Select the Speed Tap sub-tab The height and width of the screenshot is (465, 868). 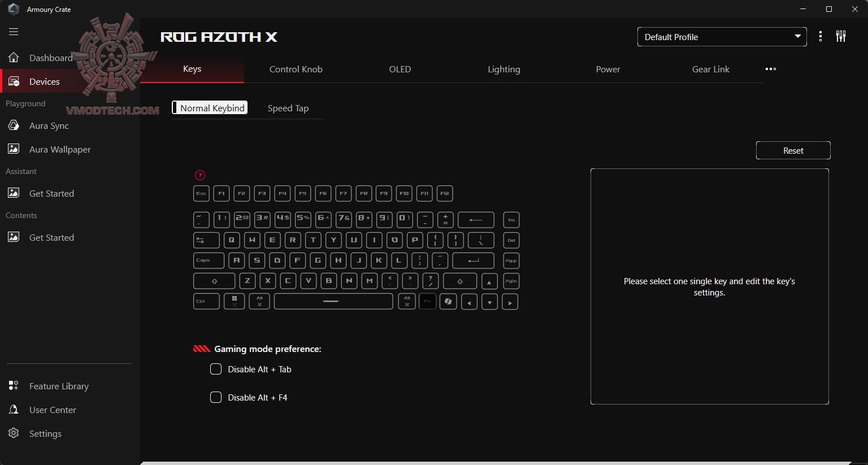[288, 108]
